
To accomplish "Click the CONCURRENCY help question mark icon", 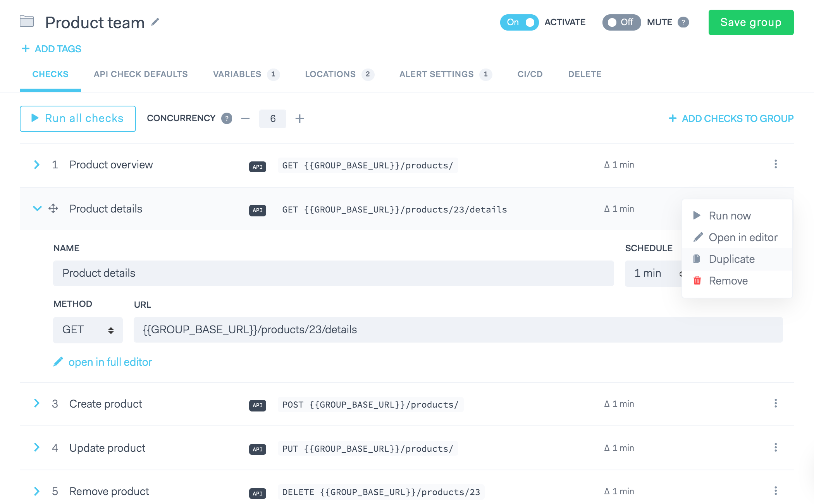I will (227, 118).
